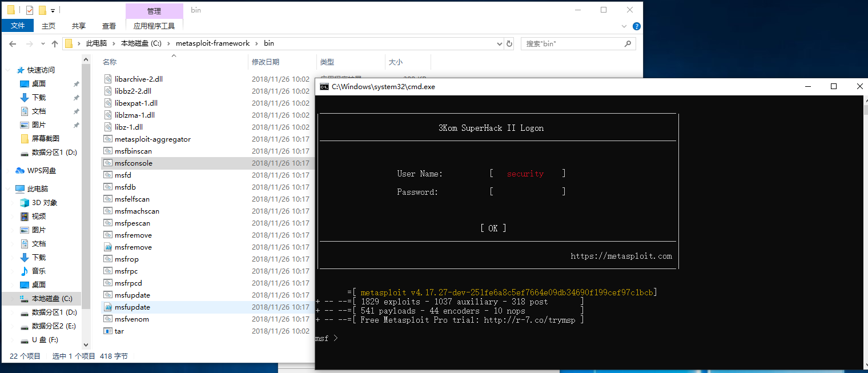The height and width of the screenshot is (373, 868).
Task: Select the libz-1.dll file icon
Action: click(x=108, y=127)
